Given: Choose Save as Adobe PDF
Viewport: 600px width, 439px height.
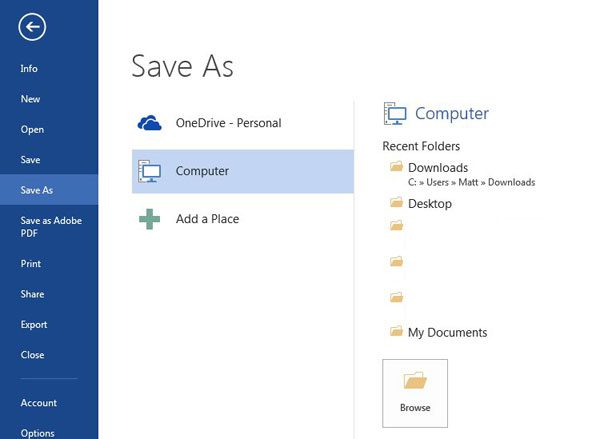Looking at the screenshot, I should pos(51,227).
